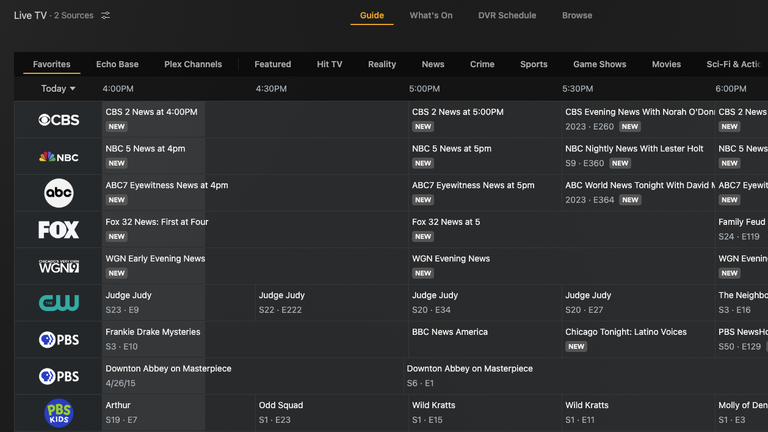This screenshot has width=768, height=432.
Task: Open Frankie Drake Mysteries S3 E10
Action: 255,339
